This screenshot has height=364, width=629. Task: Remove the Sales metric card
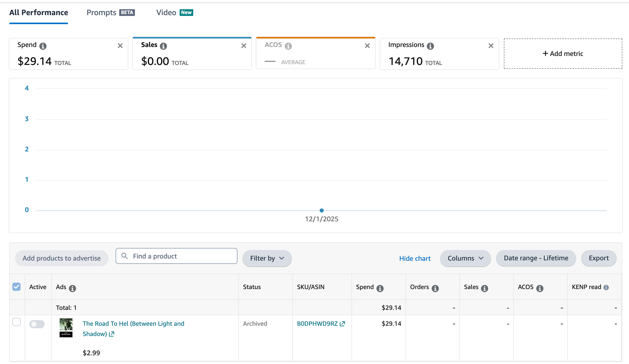pyautogui.click(x=244, y=46)
